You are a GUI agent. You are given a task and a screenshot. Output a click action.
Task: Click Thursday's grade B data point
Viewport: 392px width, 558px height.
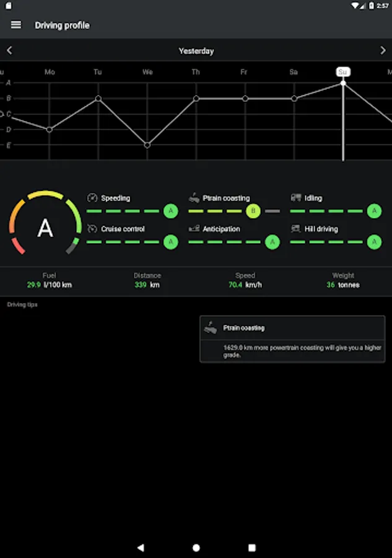click(196, 99)
